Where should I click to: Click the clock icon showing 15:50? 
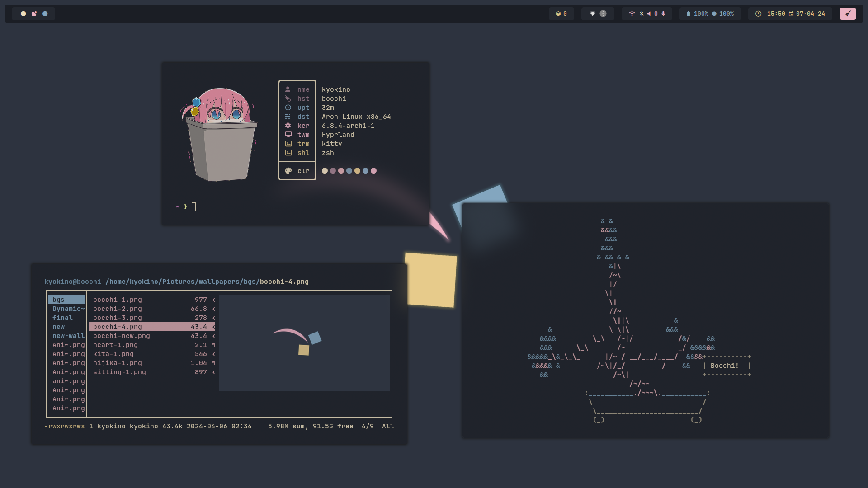click(x=758, y=14)
